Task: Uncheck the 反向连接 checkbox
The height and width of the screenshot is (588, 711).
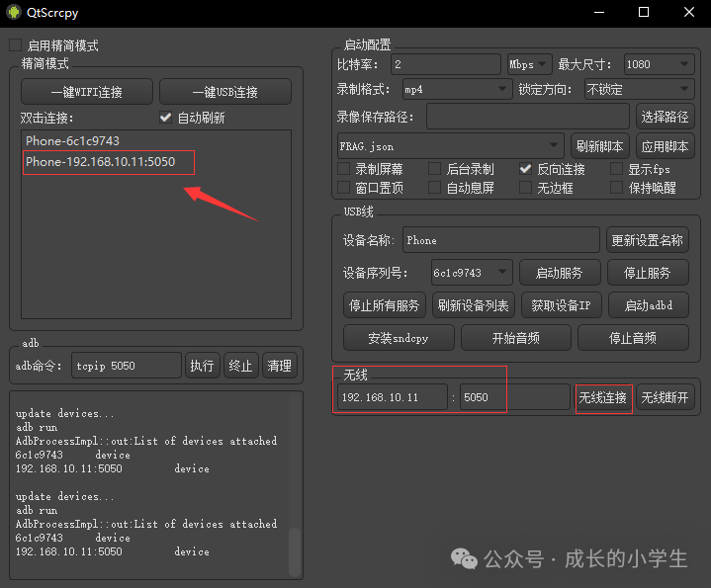Action: (525, 169)
